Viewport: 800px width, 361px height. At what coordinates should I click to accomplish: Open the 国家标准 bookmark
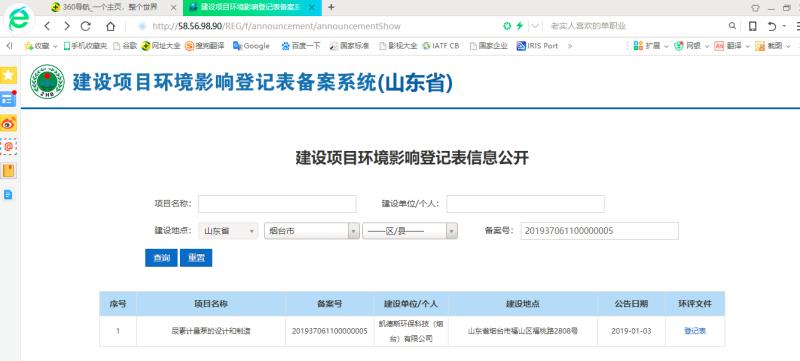click(349, 46)
